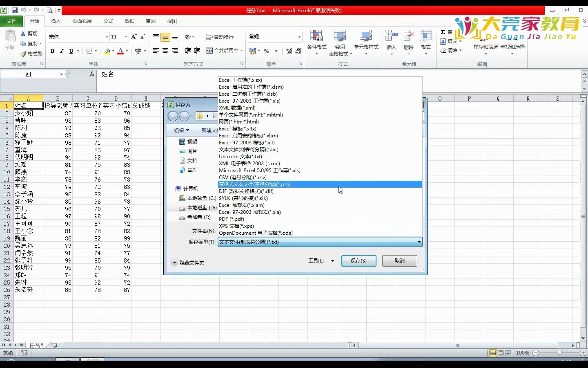Click 取消 button in Save As dialog
The image size is (588, 368).
[400, 261]
